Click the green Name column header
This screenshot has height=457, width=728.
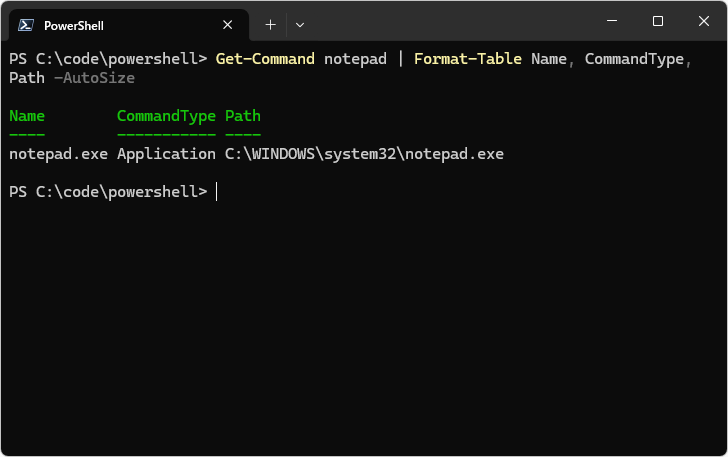(x=27, y=116)
